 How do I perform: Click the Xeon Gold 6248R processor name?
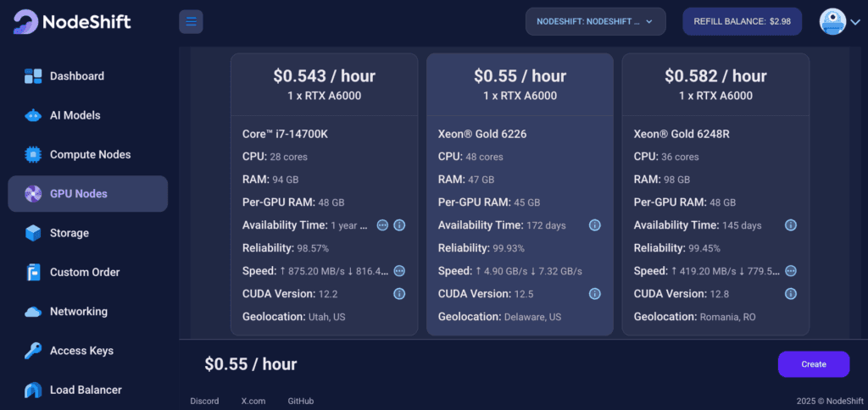tap(682, 134)
